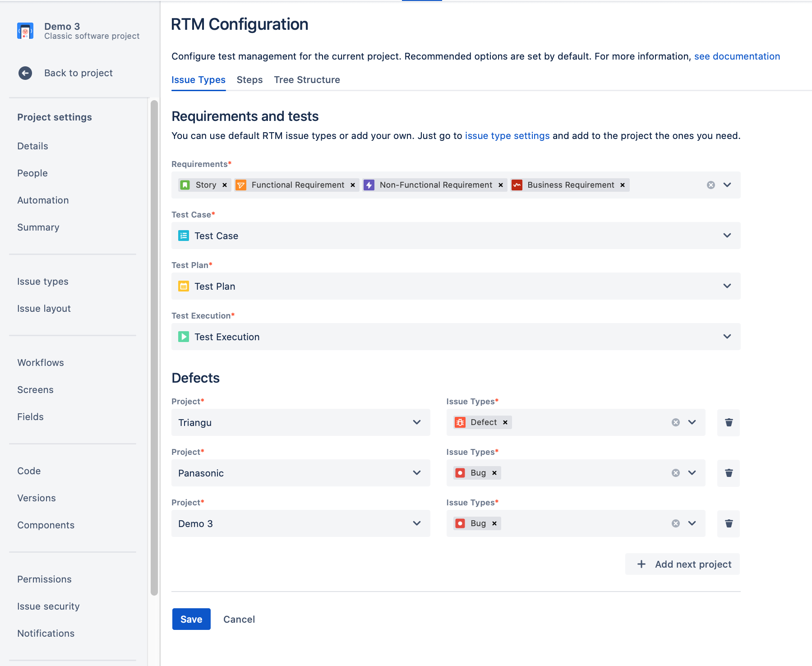Viewport: 812px width, 666px height.
Task: Click the trash icon next to Panasonic mapping
Action: pos(728,473)
